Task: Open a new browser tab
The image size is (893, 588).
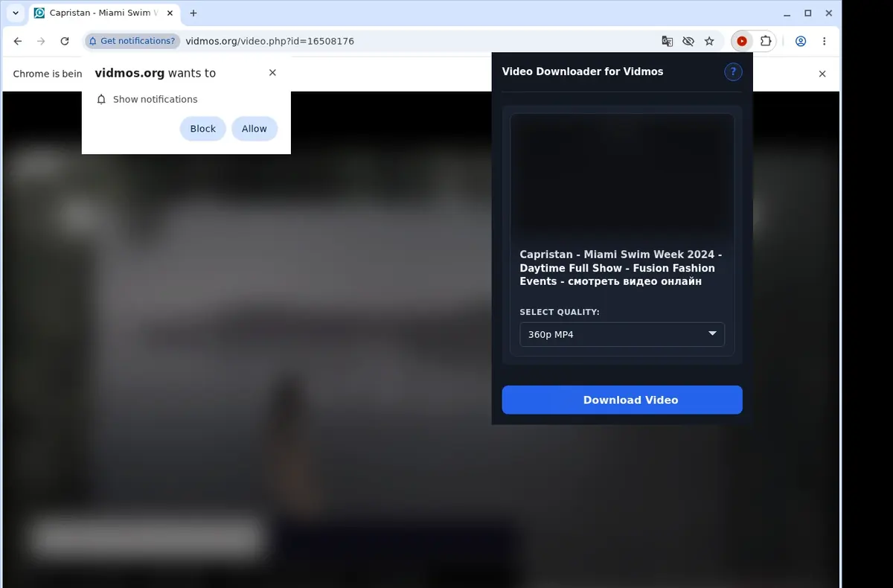Action: tap(193, 13)
